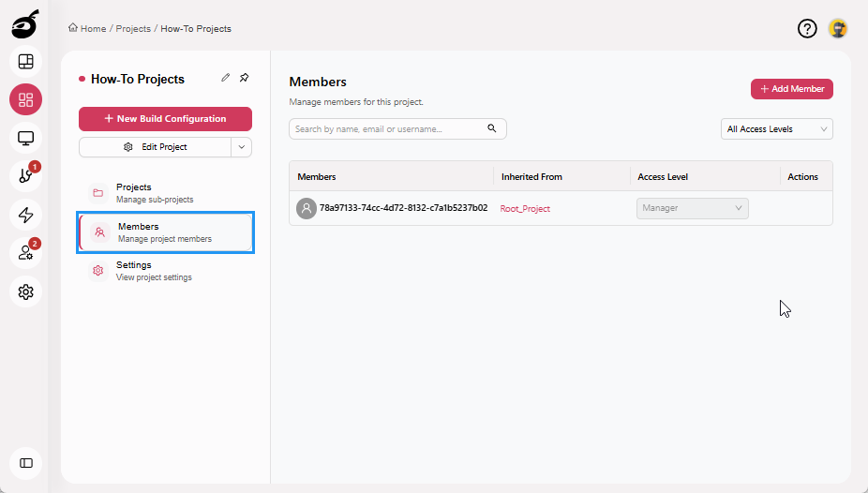Open the version control sidebar icon

pyautogui.click(x=26, y=176)
